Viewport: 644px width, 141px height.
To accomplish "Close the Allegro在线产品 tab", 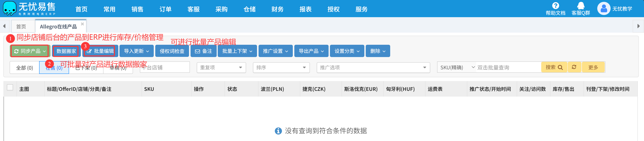I will click(x=82, y=24).
